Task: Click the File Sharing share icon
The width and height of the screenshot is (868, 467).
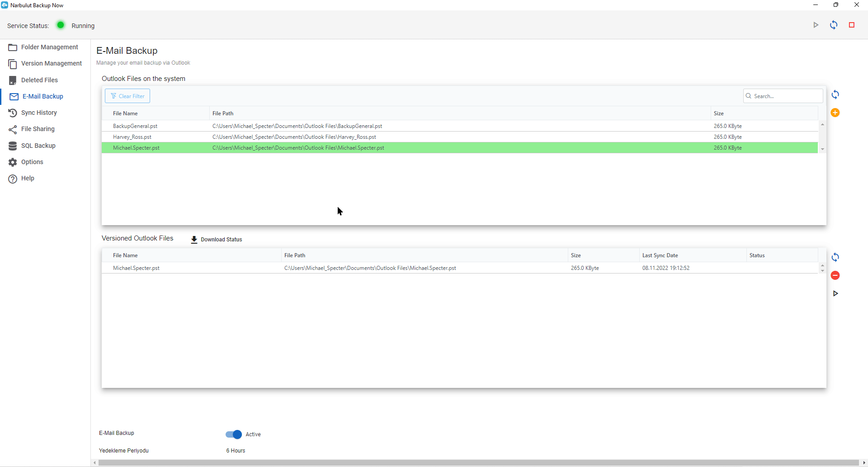Action: (x=13, y=129)
